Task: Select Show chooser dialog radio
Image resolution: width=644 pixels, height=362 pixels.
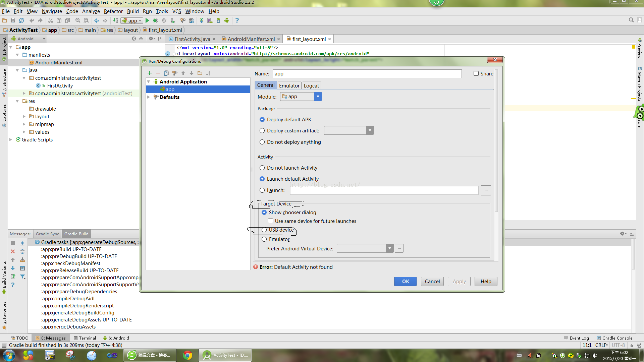Action: pyautogui.click(x=264, y=213)
